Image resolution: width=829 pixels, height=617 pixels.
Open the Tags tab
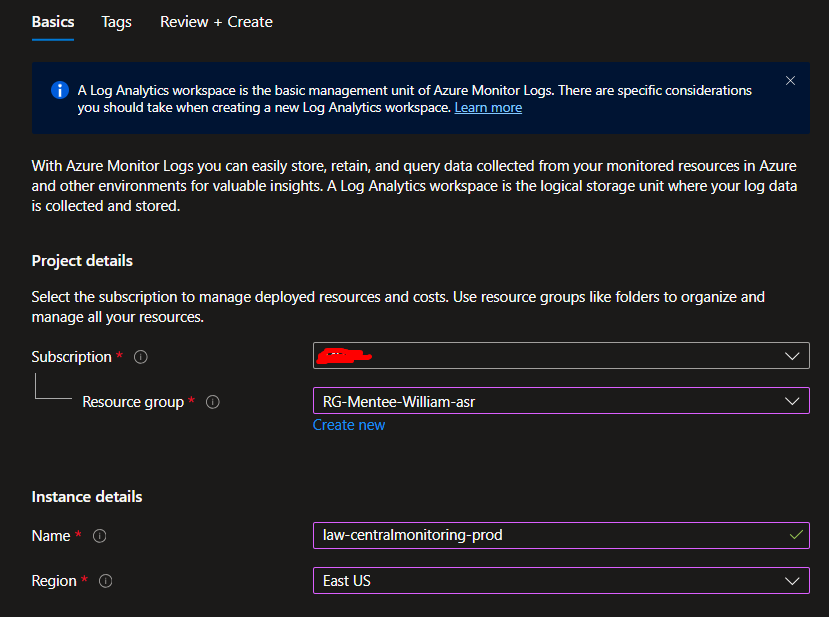pyautogui.click(x=116, y=22)
